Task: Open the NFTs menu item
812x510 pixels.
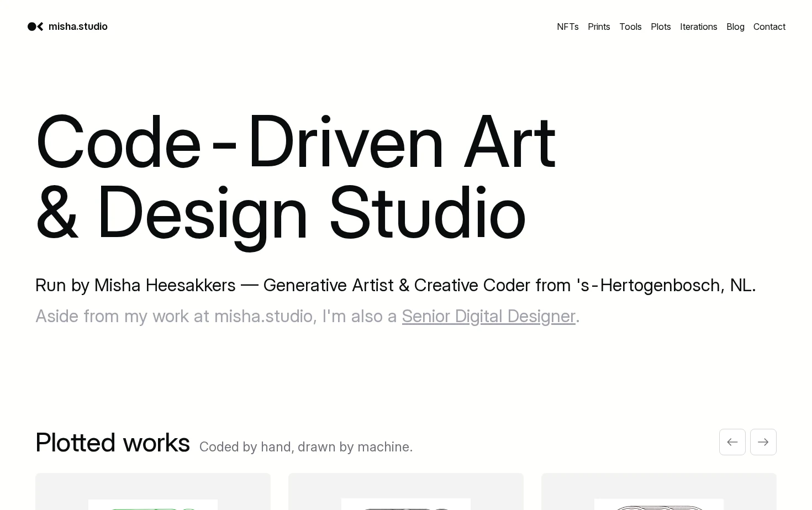Action: (568, 27)
